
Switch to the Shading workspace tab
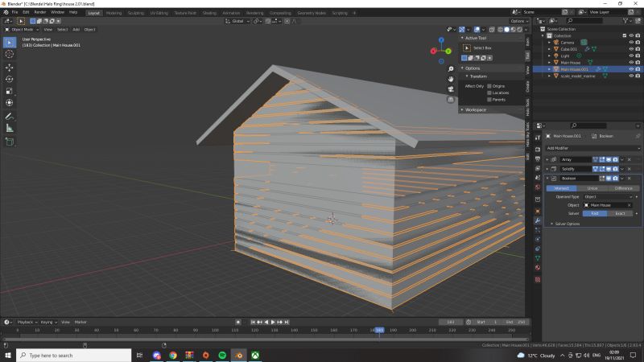[x=209, y=13]
